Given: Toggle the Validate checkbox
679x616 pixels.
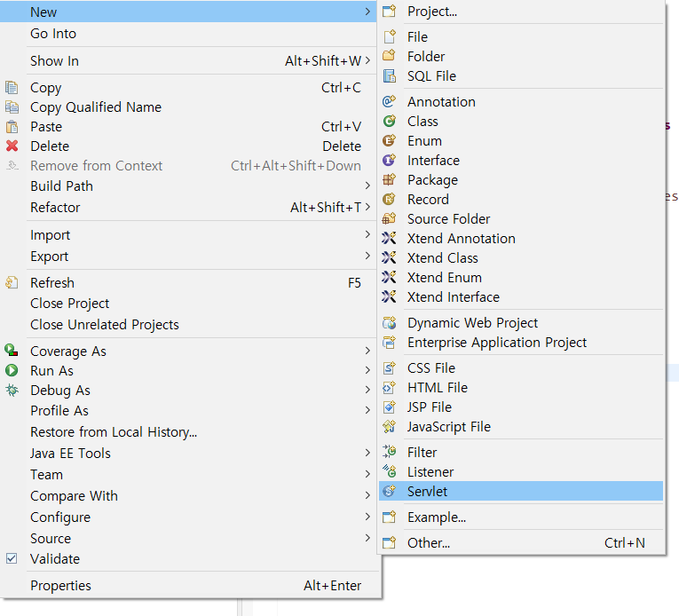Looking at the screenshot, I should 12,558.
